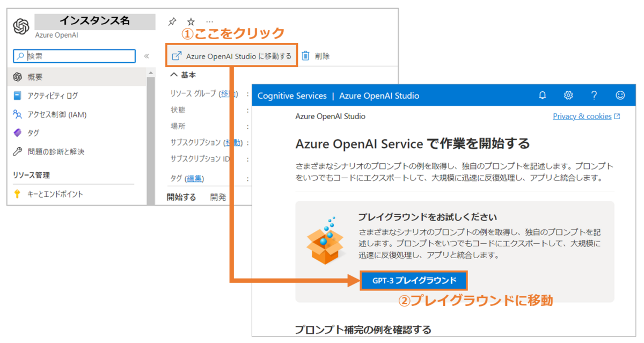Click 移動 link next to リソース グループ
This screenshot has width=644, height=343.
click(x=228, y=93)
